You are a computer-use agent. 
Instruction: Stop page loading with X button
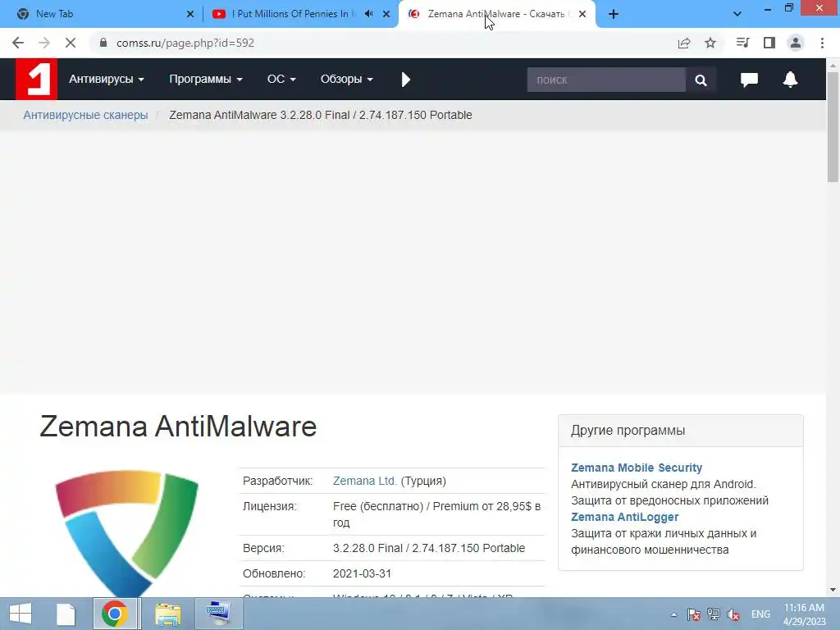click(x=71, y=43)
